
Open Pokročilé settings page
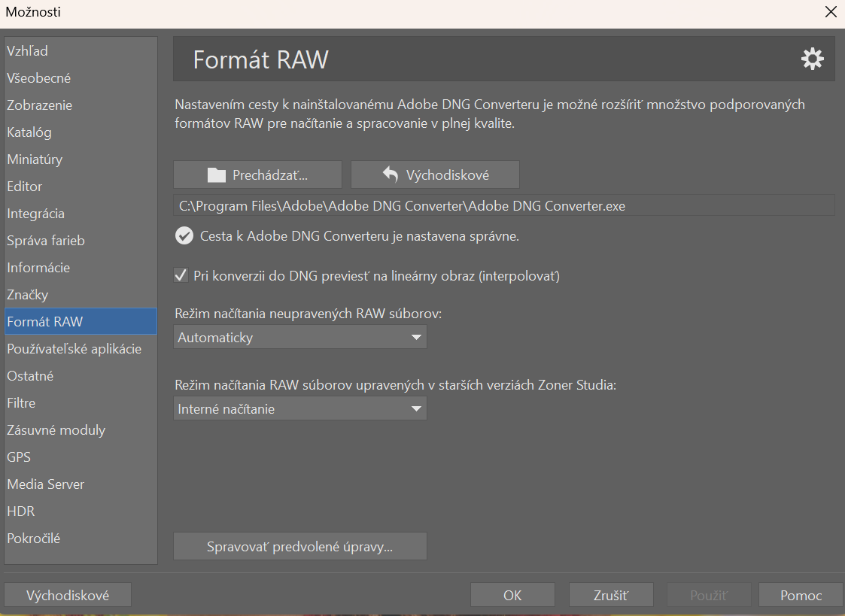click(81, 538)
